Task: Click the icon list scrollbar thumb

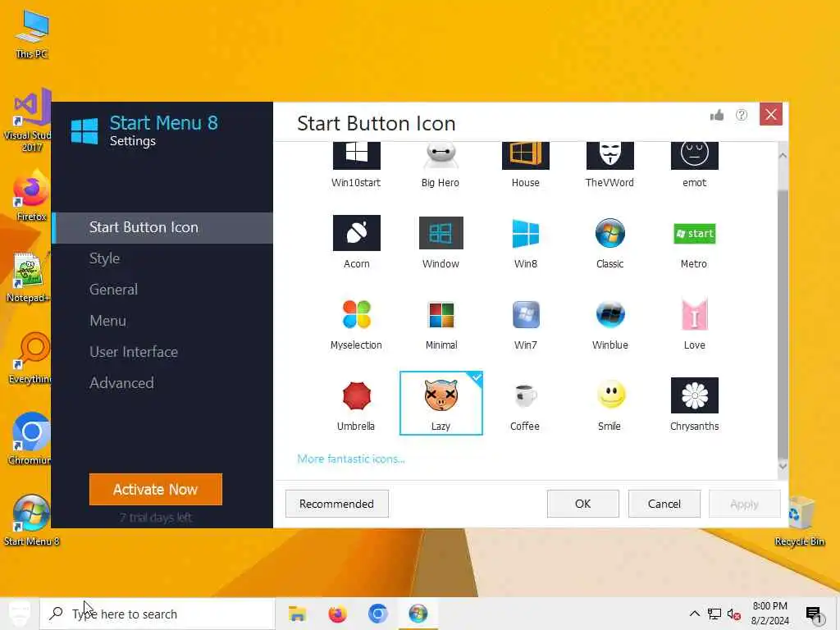Action: click(783, 324)
